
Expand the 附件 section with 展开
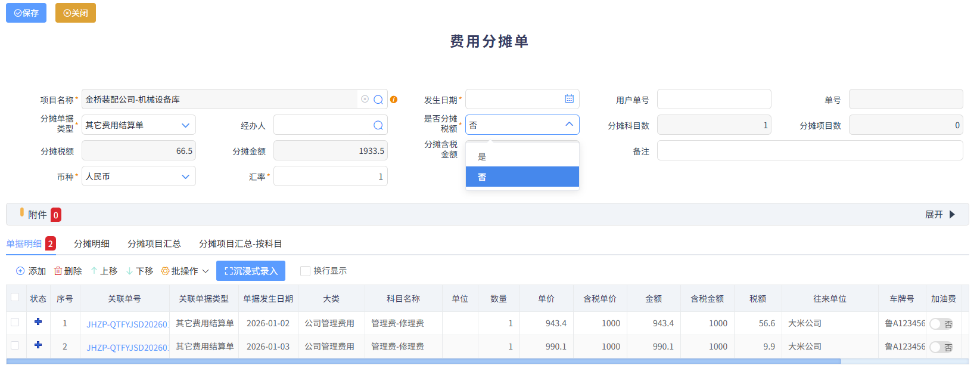[x=940, y=215]
